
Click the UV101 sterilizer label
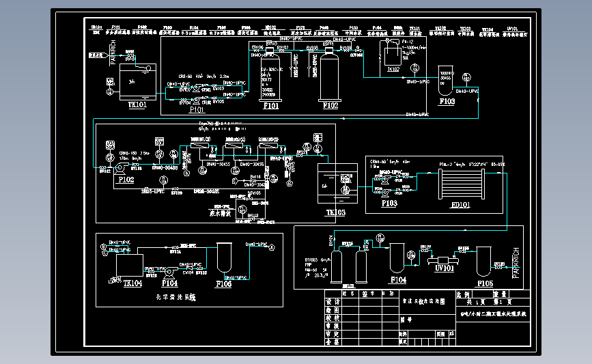444,268
